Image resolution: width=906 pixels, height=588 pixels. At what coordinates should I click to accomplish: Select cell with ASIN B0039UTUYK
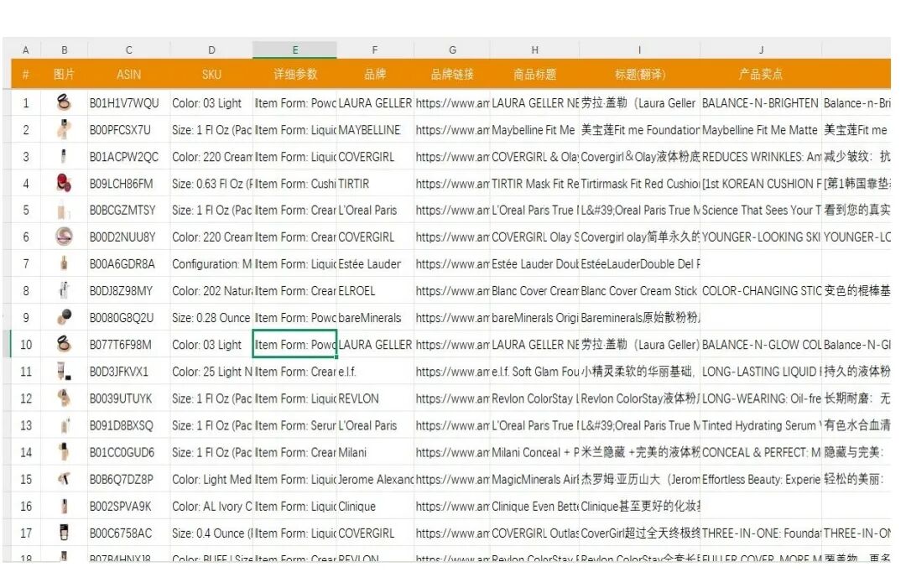pyautogui.click(x=129, y=398)
